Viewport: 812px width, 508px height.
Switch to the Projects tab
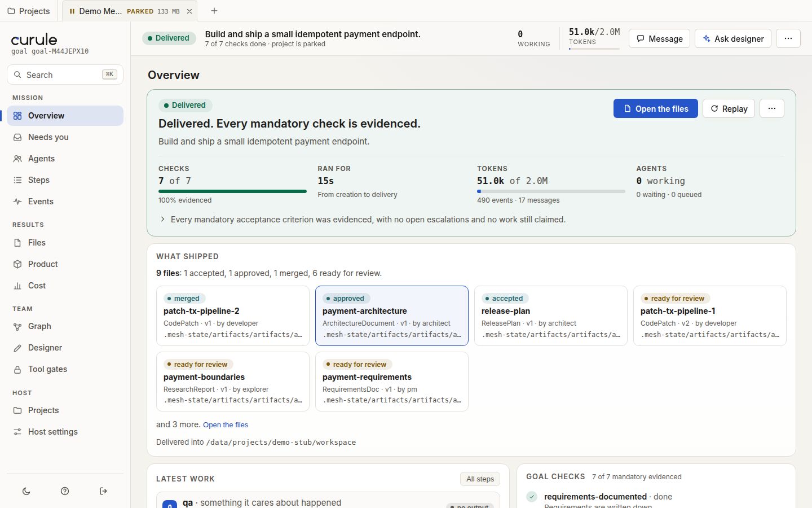[x=29, y=11]
